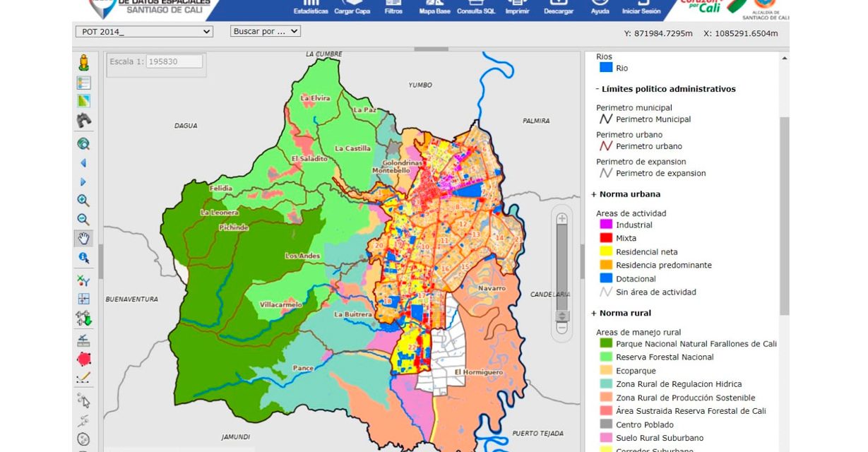Go to next map extent
868x452 pixels.
pos(83,182)
